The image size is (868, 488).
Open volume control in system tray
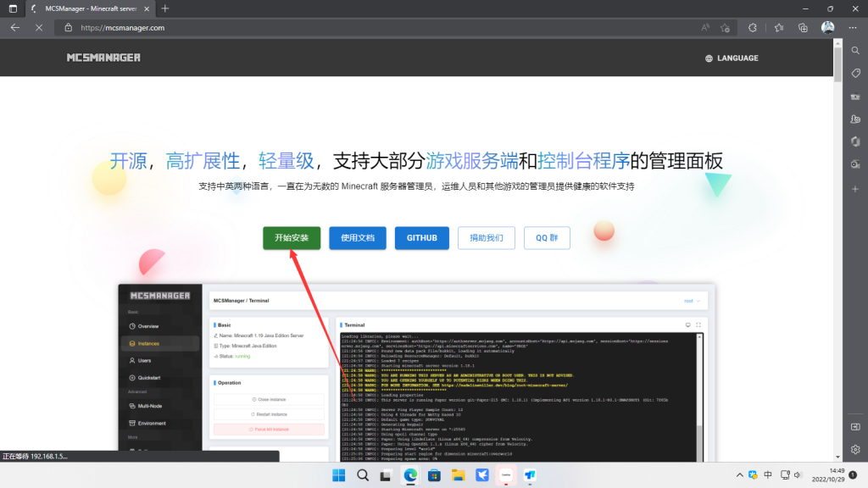pos(798,475)
